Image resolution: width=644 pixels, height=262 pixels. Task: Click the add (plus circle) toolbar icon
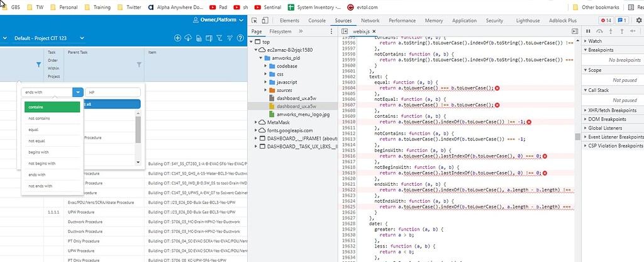point(177,38)
